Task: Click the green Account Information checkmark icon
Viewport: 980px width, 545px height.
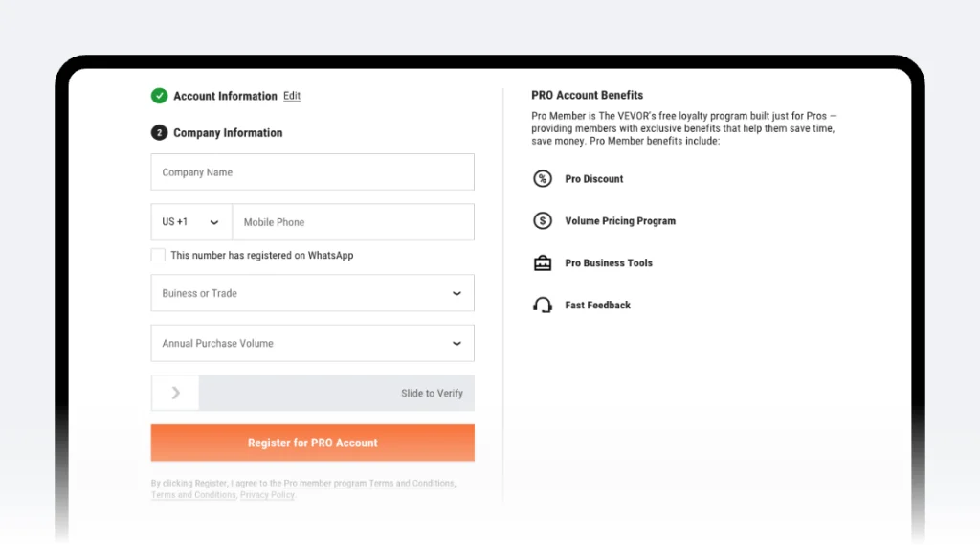Action: click(159, 96)
